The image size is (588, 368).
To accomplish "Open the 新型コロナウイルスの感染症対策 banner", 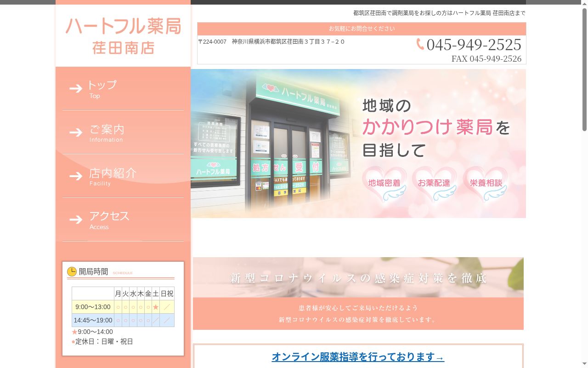I will tap(358, 293).
